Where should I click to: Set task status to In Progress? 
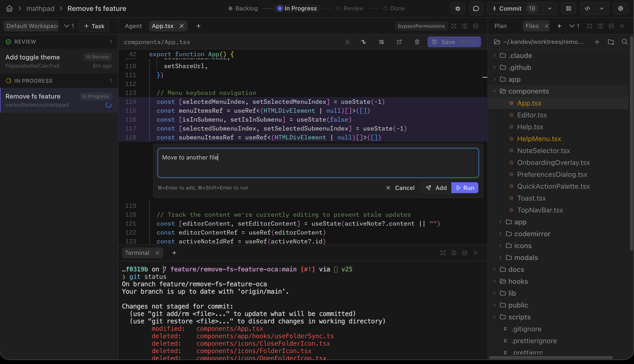[297, 8]
